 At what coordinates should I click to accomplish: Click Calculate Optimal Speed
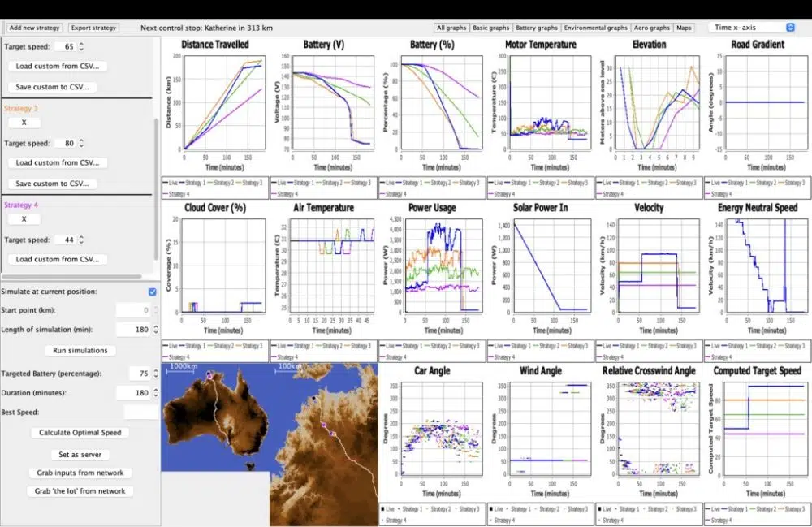(x=80, y=433)
